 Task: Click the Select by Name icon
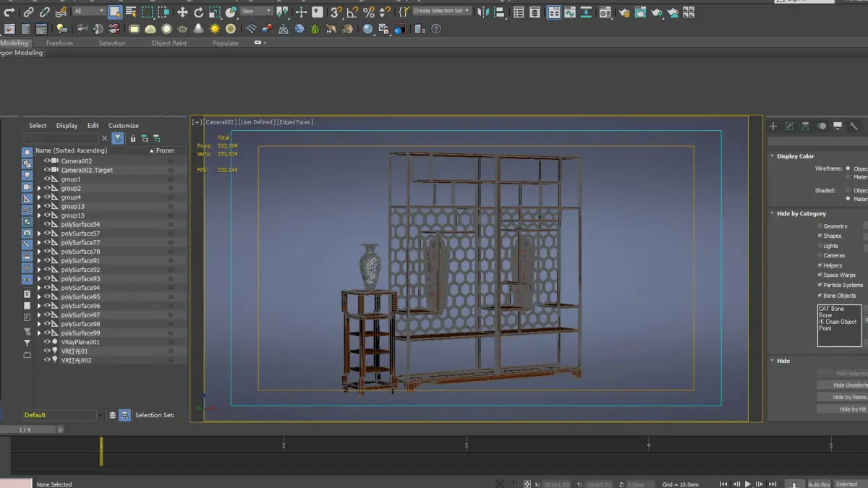(x=131, y=12)
